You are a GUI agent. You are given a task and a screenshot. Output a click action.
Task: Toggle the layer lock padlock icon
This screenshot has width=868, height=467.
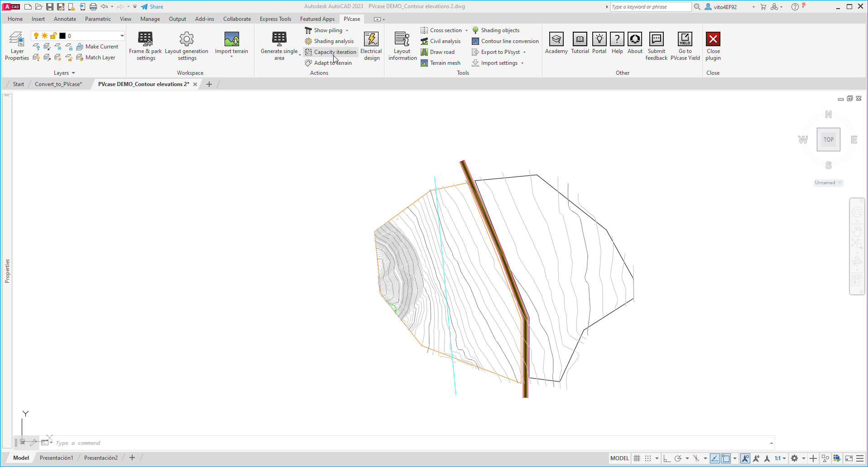click(x=53, y=36)
